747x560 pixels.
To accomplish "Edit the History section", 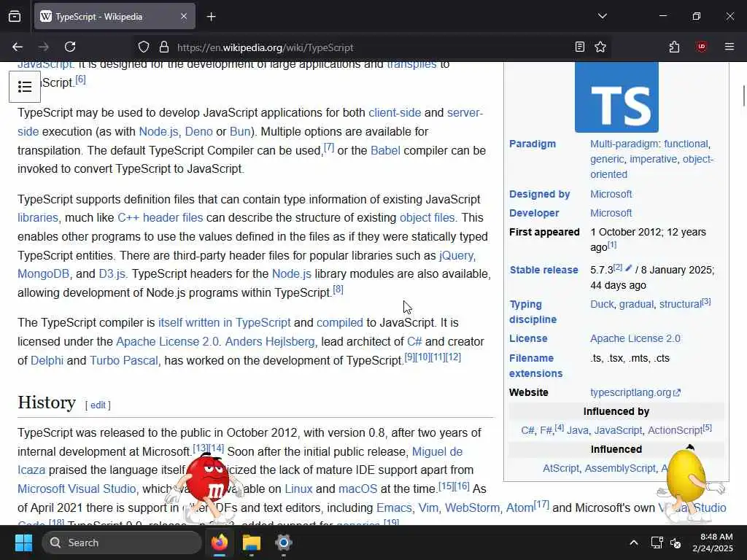I will tap(98, 405).
